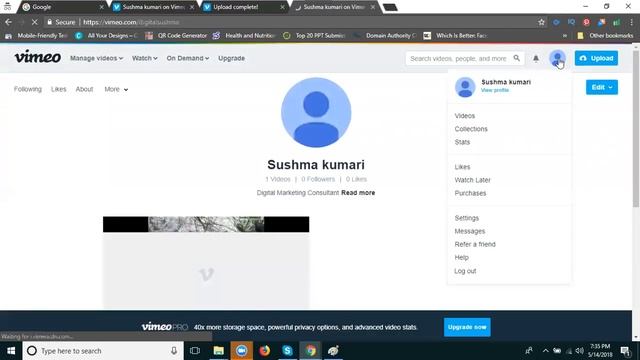
Task: Click the user avatar in the Vimeo header
Action: coord(557,58)
